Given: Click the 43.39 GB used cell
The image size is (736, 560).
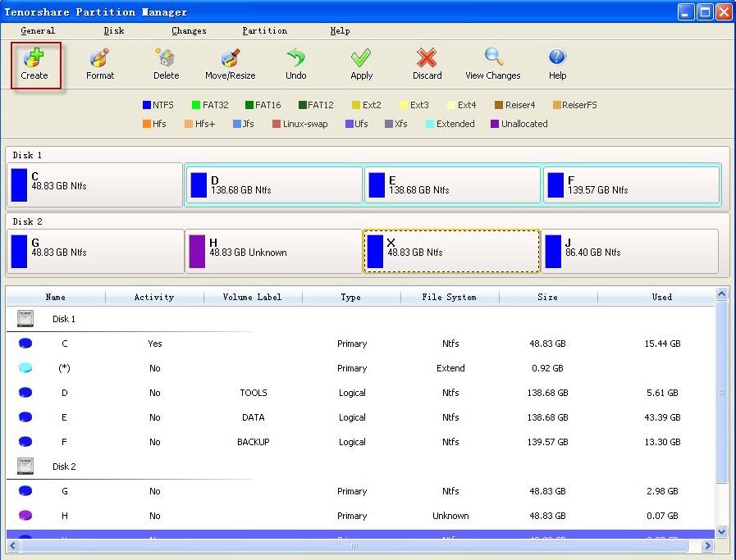Looking at the screenshot, I should (x=662, y=417).
